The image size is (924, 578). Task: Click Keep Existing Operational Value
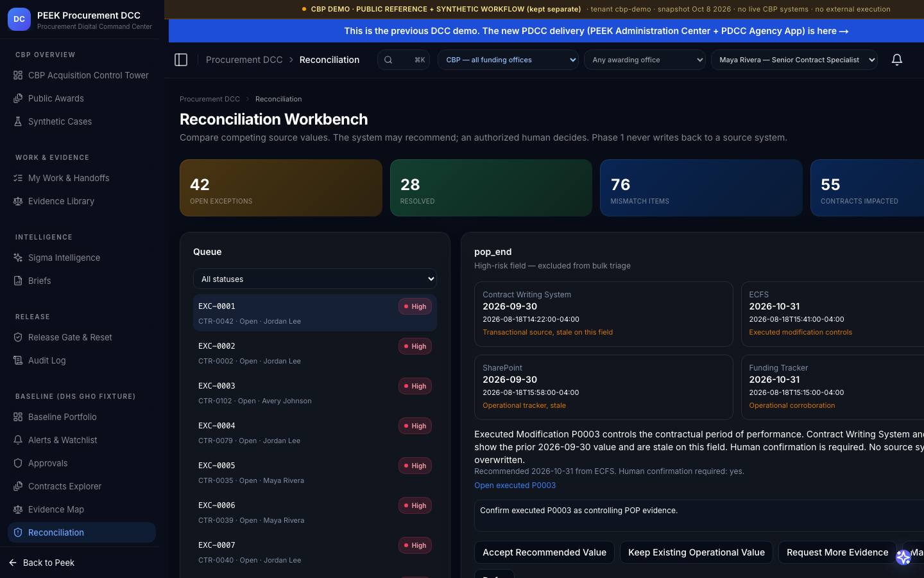tap(696, 552)
